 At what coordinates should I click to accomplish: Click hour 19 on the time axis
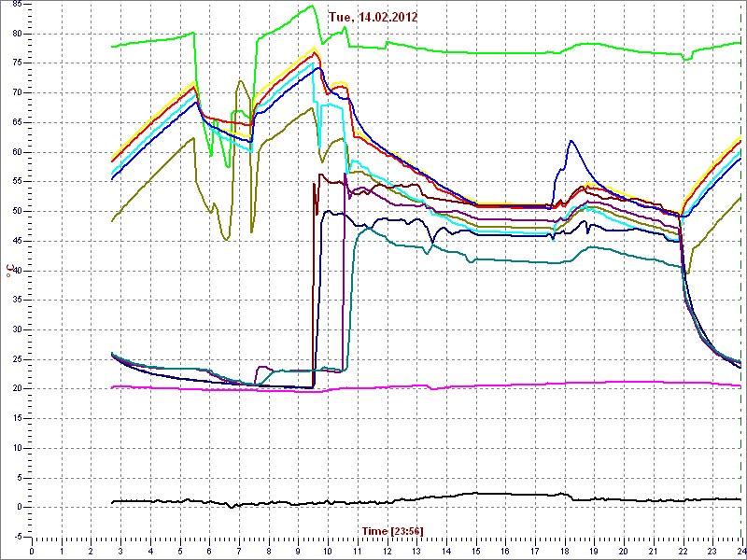(594, 552)
